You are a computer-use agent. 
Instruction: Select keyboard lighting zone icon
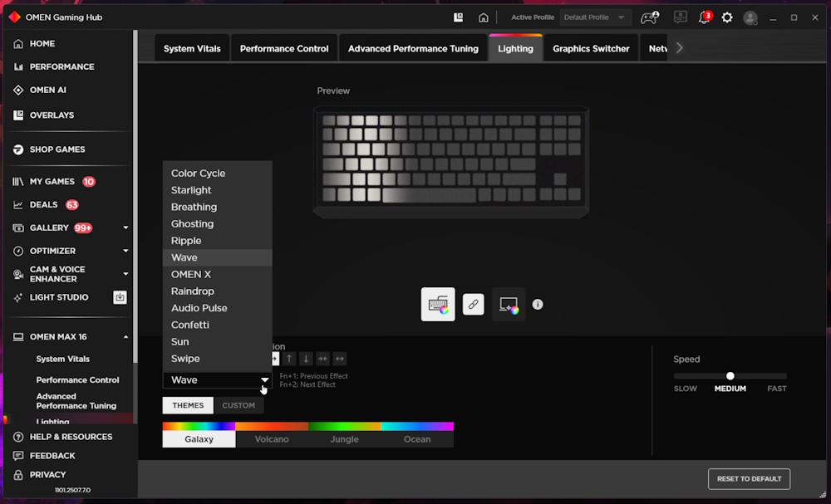coord(438,305)
